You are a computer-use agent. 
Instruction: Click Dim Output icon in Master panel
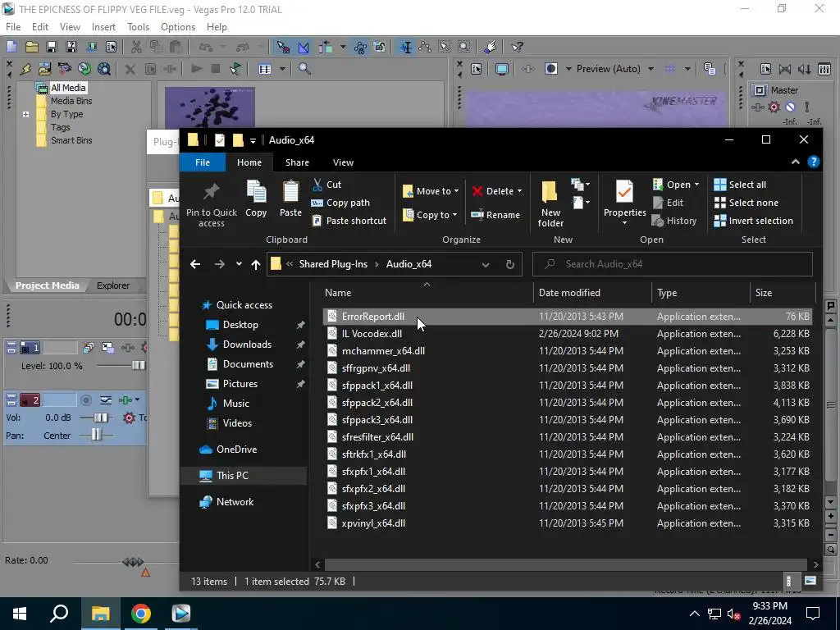point(805,69)
